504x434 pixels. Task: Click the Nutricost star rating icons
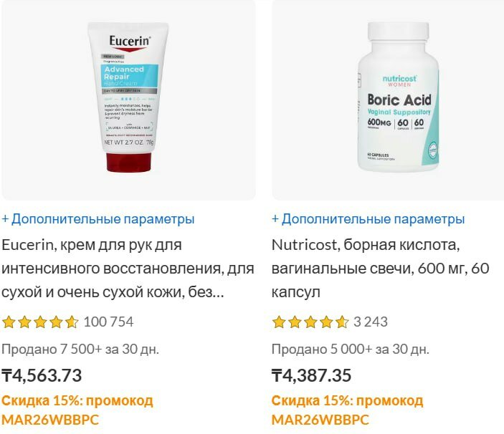(x=310, y=322)
